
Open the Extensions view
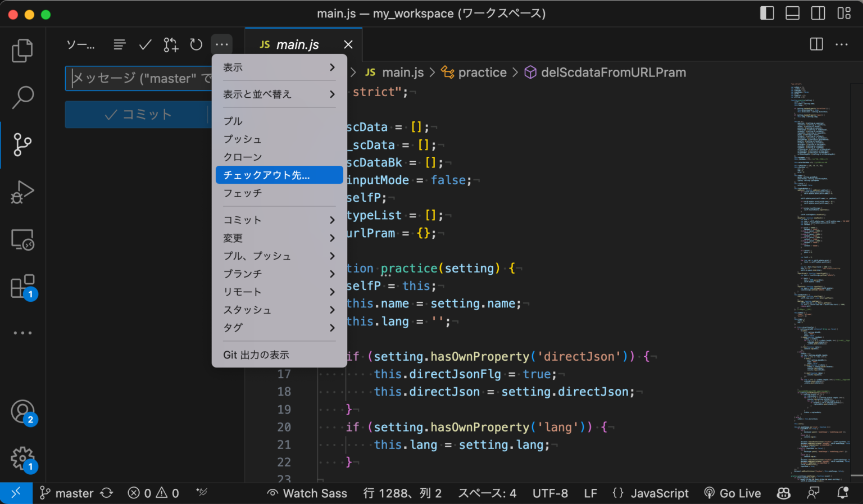[22, 286]
